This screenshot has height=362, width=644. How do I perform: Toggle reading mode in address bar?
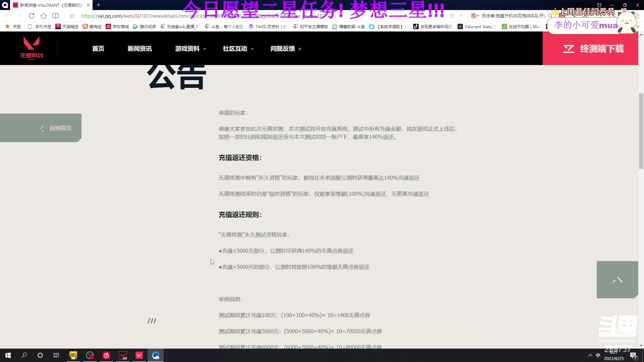[x=56, y=16]
